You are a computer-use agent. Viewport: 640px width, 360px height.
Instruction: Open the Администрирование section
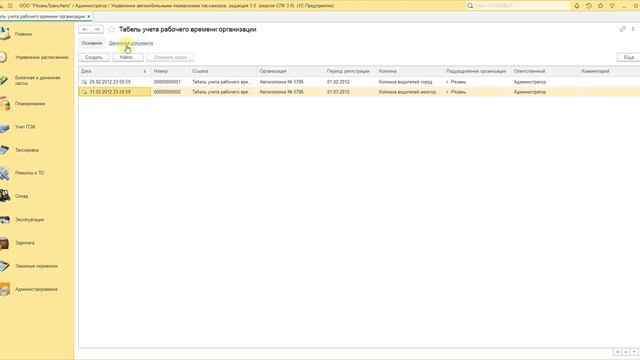point(36,289)
